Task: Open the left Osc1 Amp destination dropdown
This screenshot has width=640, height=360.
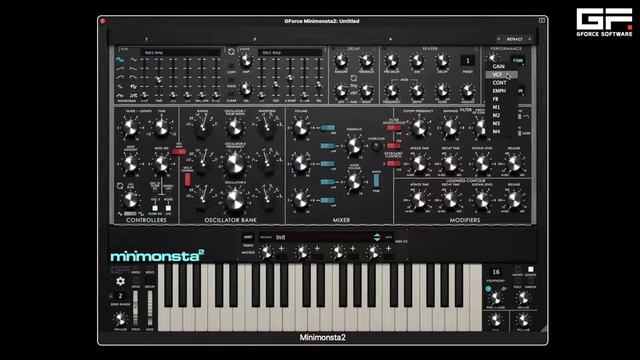Action: [x=181, y=52]
